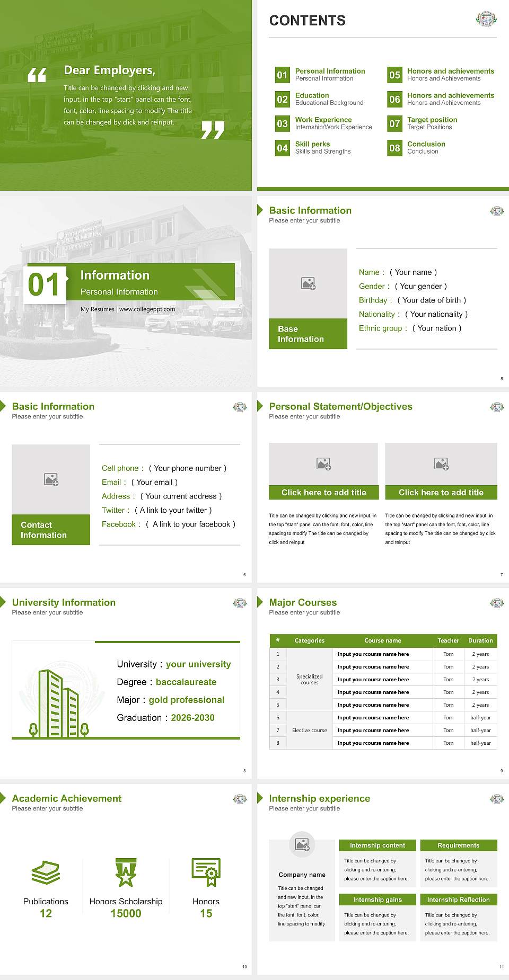509x980 pixels.
Task: Select the Publications stacked papers icon
Action: click(46, 872)
